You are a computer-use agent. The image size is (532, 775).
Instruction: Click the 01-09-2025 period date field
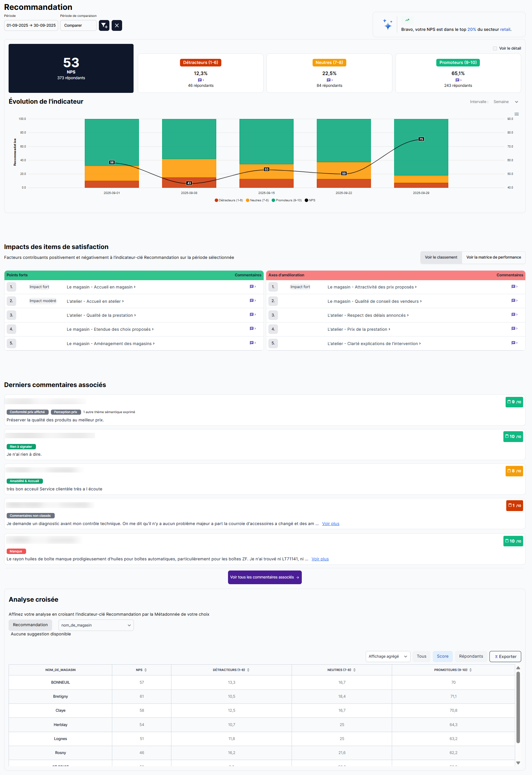click(x=31, y=25)
